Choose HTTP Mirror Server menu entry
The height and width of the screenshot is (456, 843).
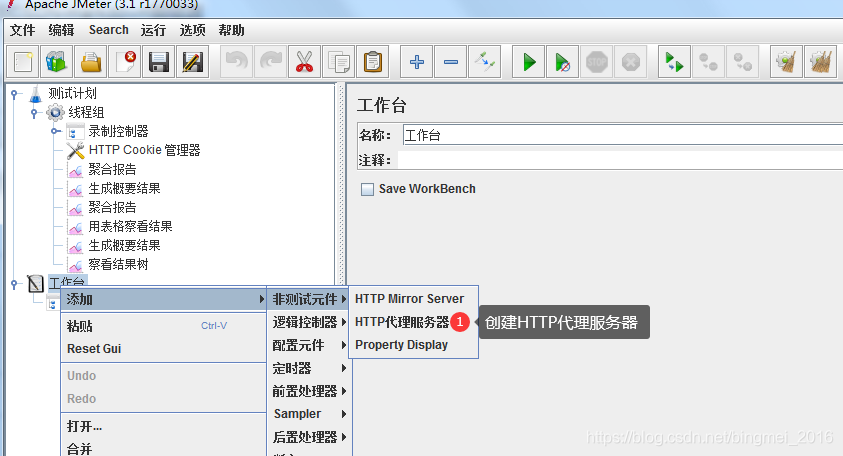pyautogui.click(x=413, y=299)
